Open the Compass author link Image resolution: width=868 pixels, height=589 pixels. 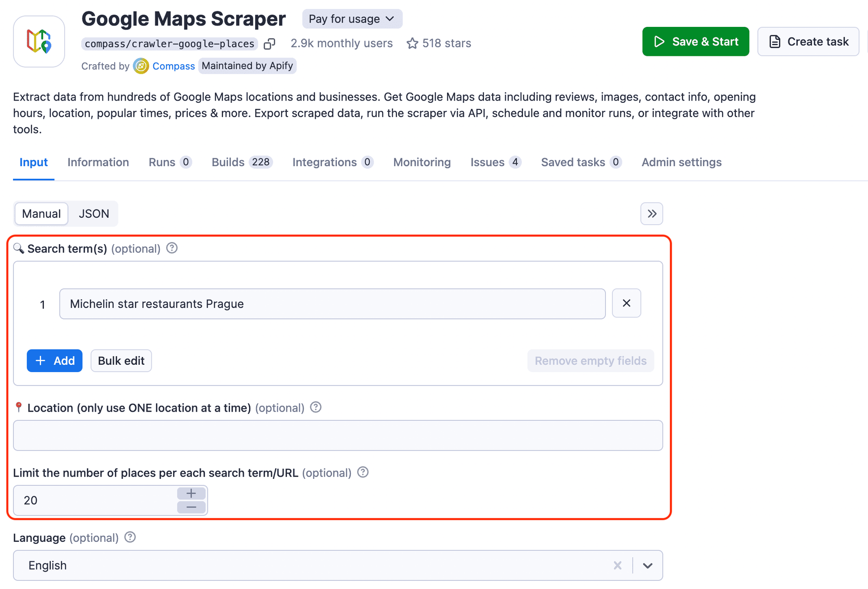coord(174,66)
